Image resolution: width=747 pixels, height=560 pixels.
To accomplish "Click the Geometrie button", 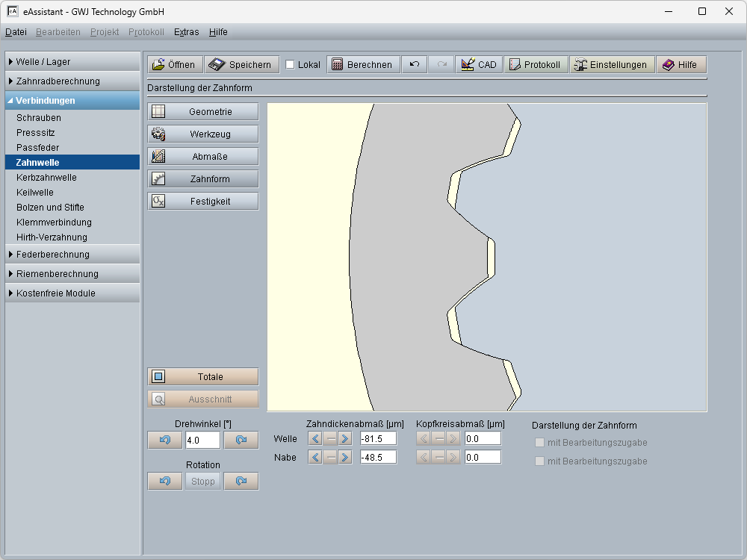I will pos(203,112).
